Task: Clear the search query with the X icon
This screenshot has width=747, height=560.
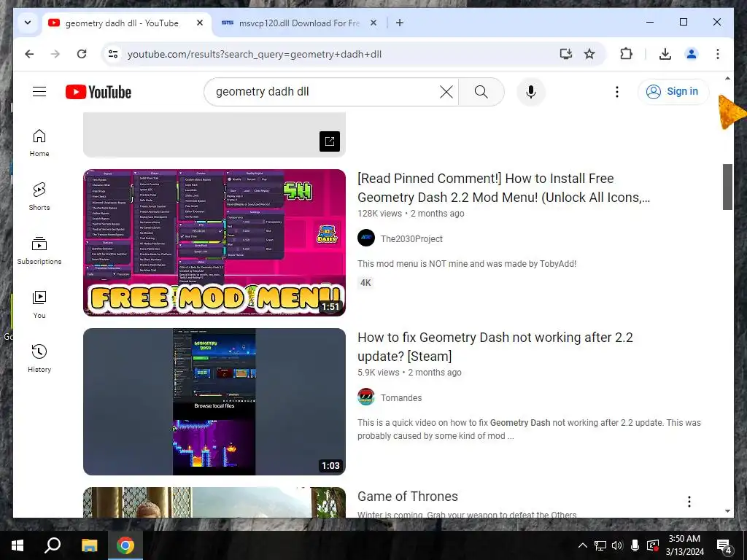Action: click(x=446, y=92)
